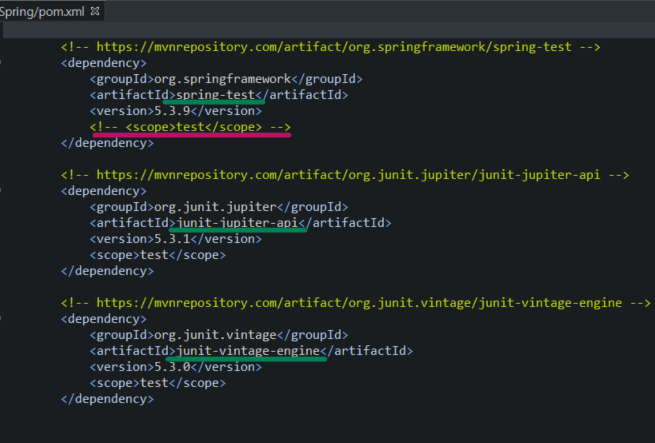Image resolution: width=655 pixels, height=443 pixels.
Task: Select the Spring/pom.xml editor tab
Action: pos(42,11)
